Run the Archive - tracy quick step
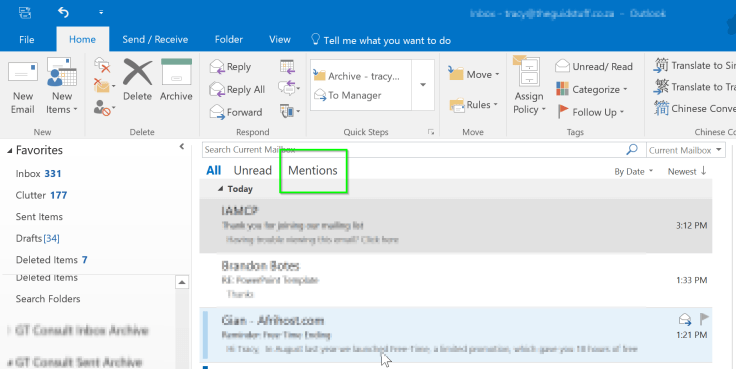 point(357,76)
